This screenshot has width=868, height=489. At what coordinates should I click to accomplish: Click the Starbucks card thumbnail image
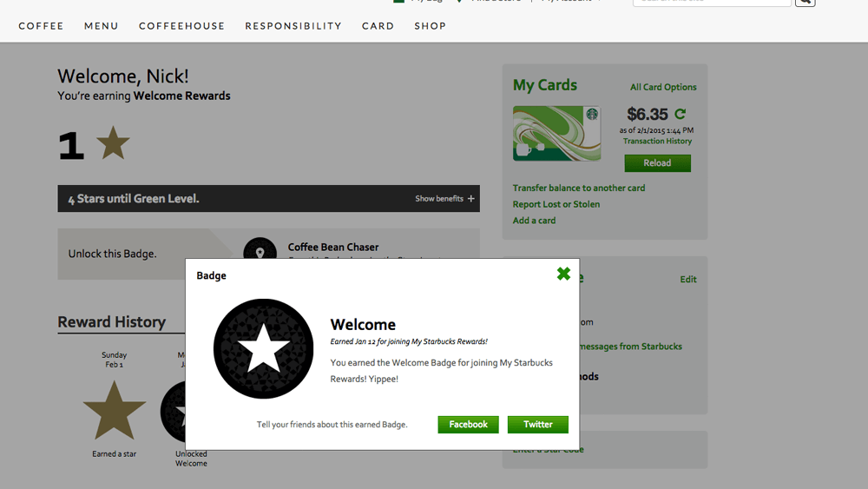pyautogui.click(x=556, y=133)
